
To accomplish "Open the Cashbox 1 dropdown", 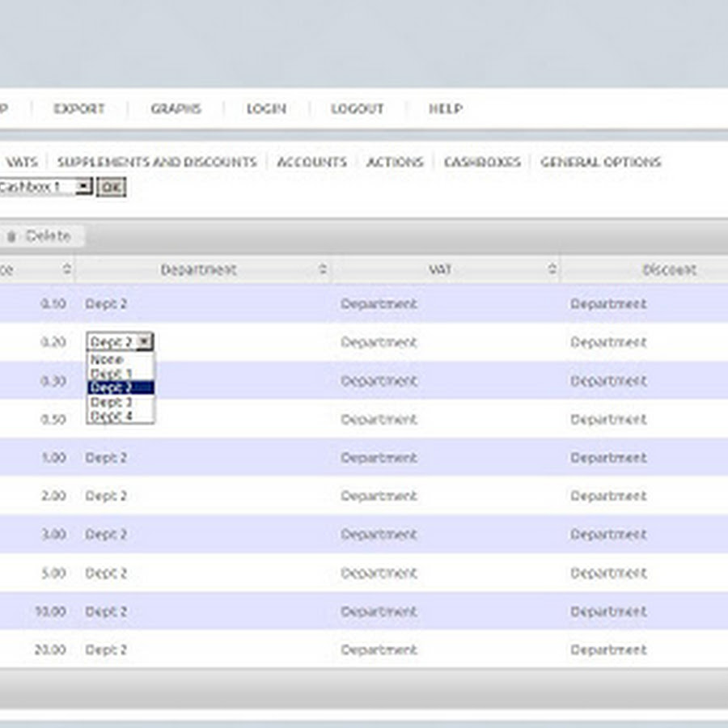I will click(x=83, y=187).
